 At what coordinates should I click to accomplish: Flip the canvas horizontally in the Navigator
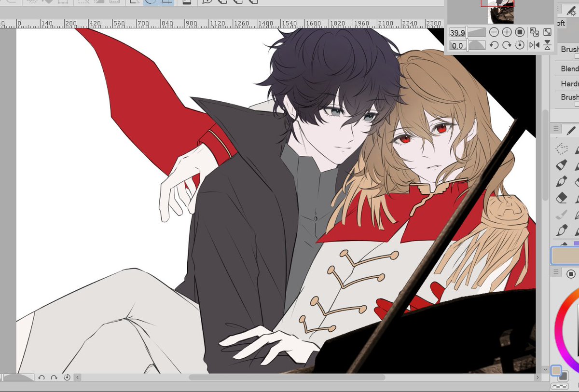534,45
